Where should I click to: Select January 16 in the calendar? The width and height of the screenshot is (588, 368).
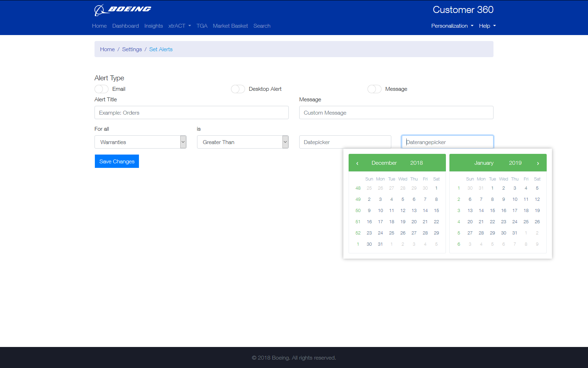point(504,211)
